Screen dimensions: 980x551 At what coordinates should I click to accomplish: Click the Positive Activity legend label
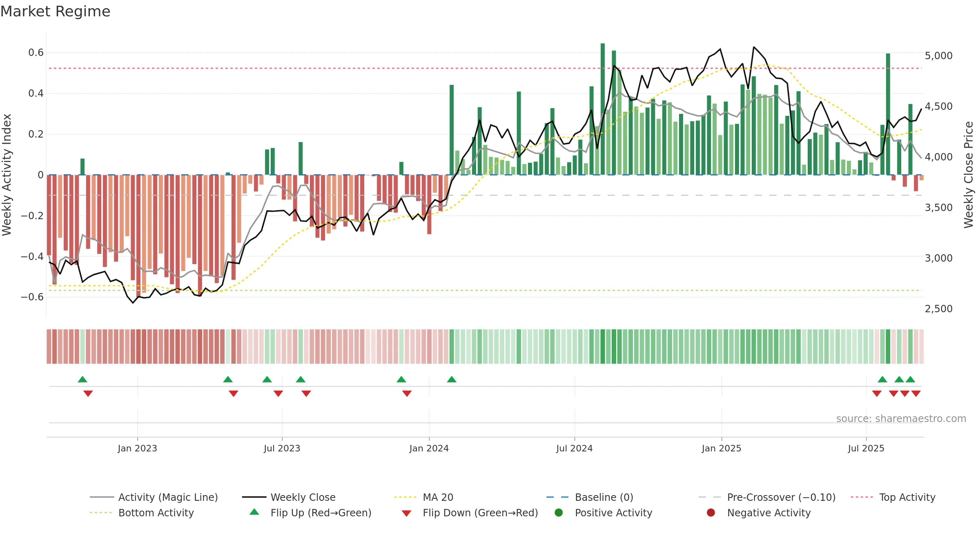(614, 513)
